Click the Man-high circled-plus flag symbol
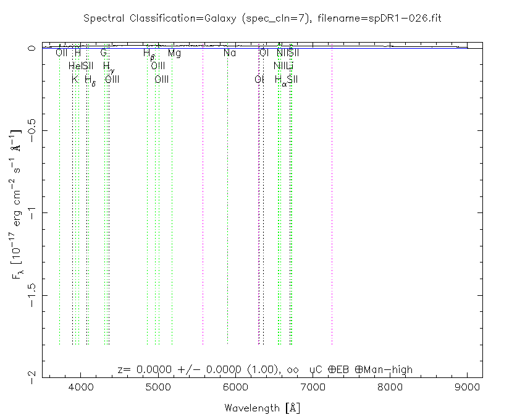Viewport: 525px width, 420px height. [x=358, y=370]
